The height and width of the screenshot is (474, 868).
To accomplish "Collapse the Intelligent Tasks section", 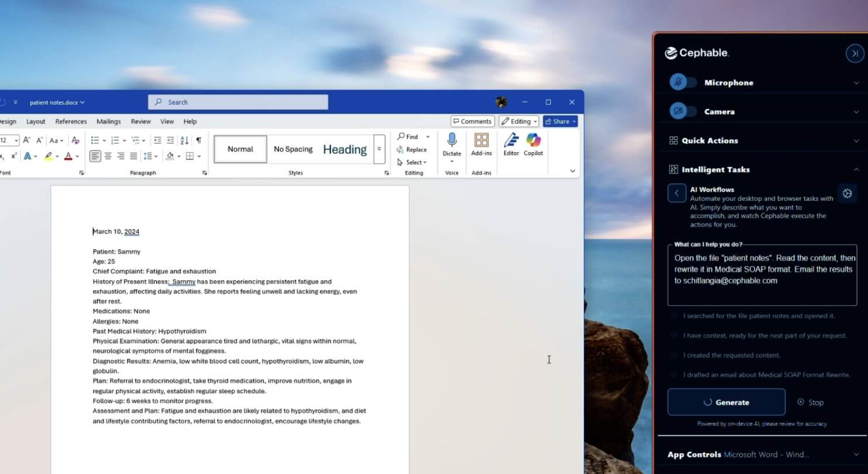I will 856,170.
